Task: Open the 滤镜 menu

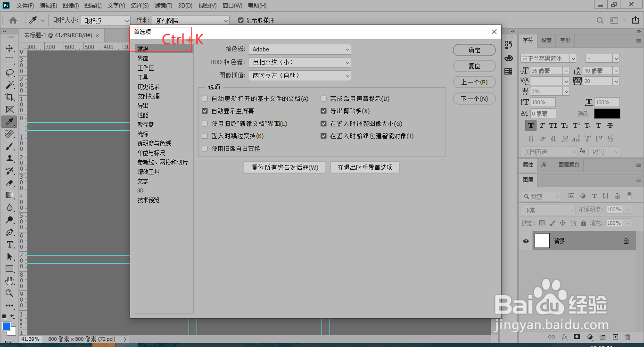Action: coord(163,6)
